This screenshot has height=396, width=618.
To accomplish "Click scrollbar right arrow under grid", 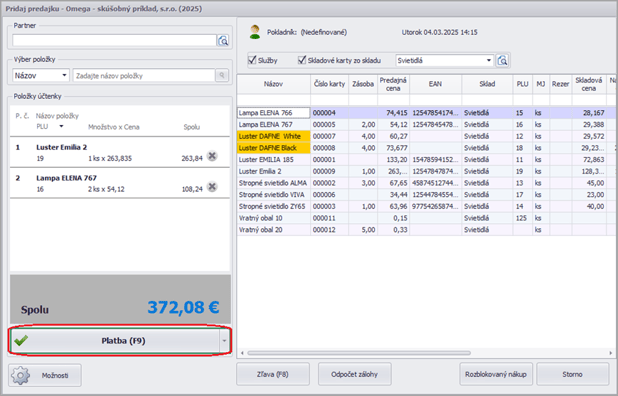I will pyautogui.click(x=611, y=353).
